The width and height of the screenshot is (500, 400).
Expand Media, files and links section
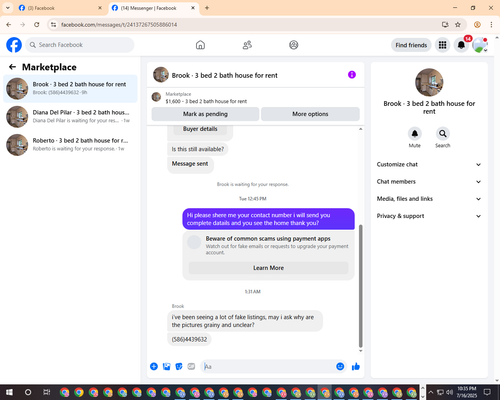[429, 199]
